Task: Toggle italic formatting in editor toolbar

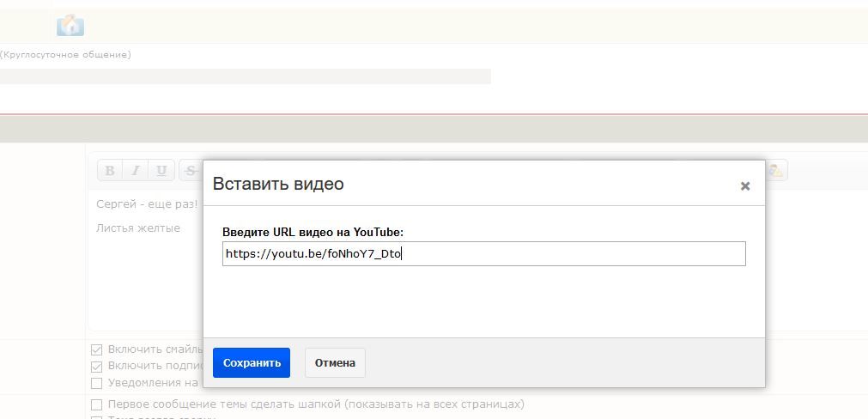Action: coord(135,171)
